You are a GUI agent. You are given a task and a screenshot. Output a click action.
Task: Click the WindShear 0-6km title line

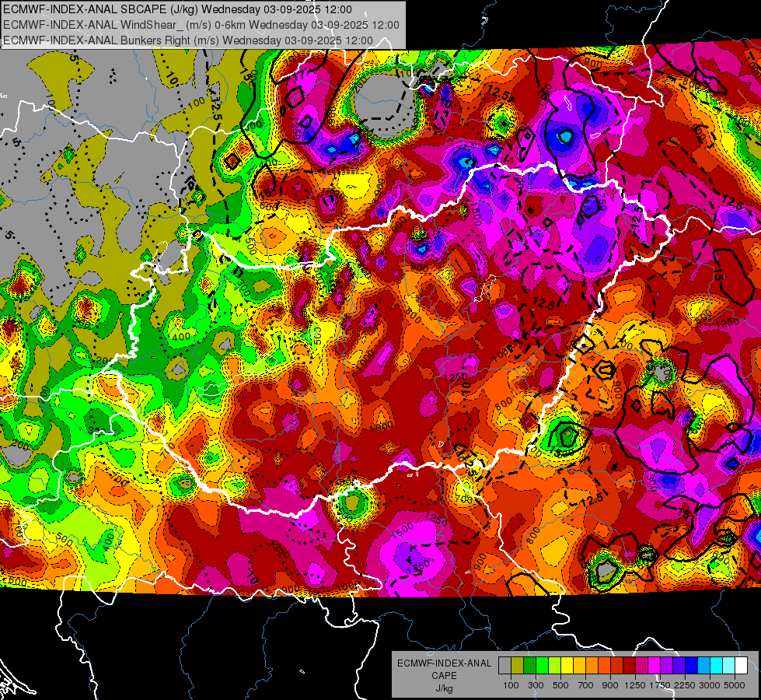click(201, 25)
